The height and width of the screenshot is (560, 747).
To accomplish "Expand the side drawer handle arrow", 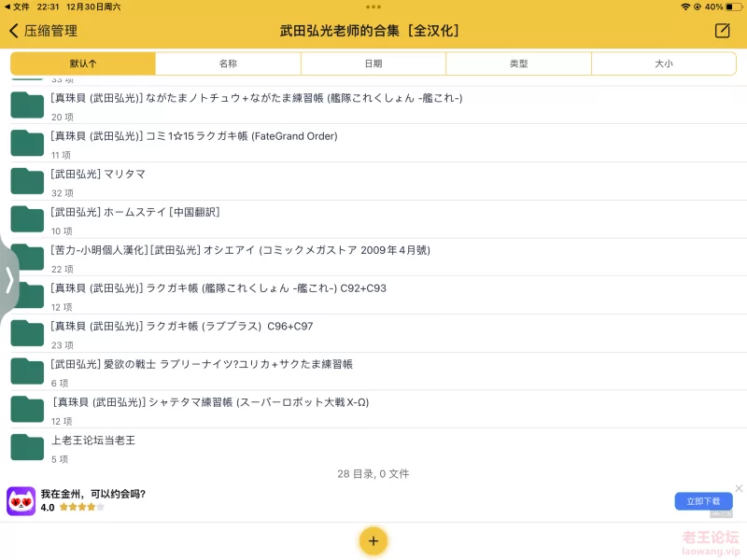I will [9, 279].
